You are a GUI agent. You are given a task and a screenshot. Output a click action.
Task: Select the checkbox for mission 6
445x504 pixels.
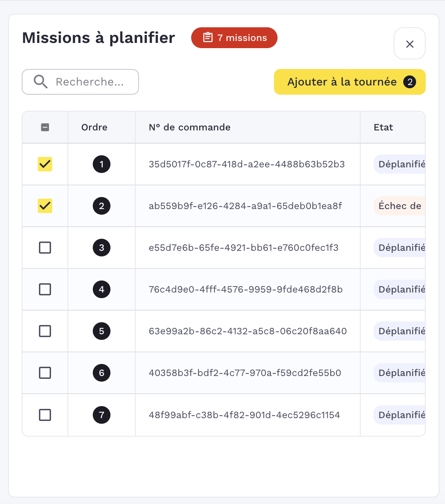[x=45, y=373]
